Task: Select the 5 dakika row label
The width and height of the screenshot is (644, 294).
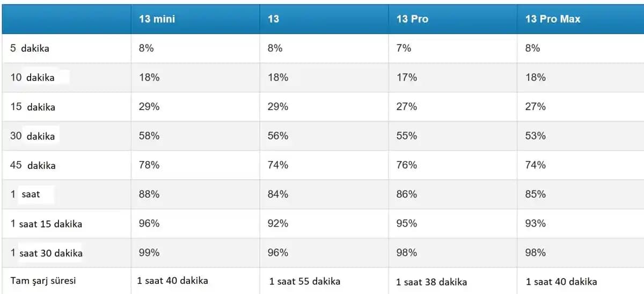Action: click(30, 48)
